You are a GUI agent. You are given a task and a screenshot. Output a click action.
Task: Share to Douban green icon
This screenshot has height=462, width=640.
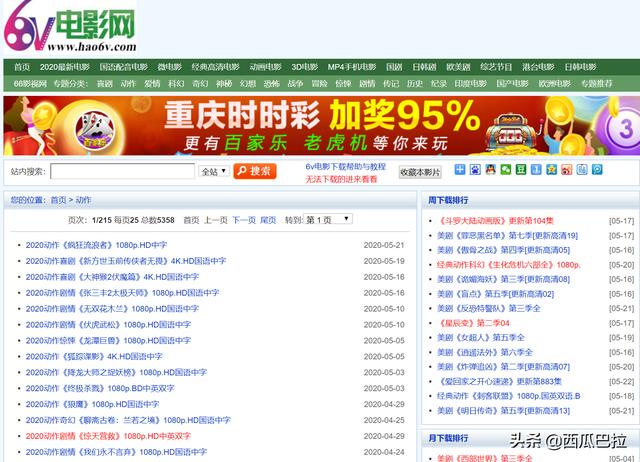[521, 169]
